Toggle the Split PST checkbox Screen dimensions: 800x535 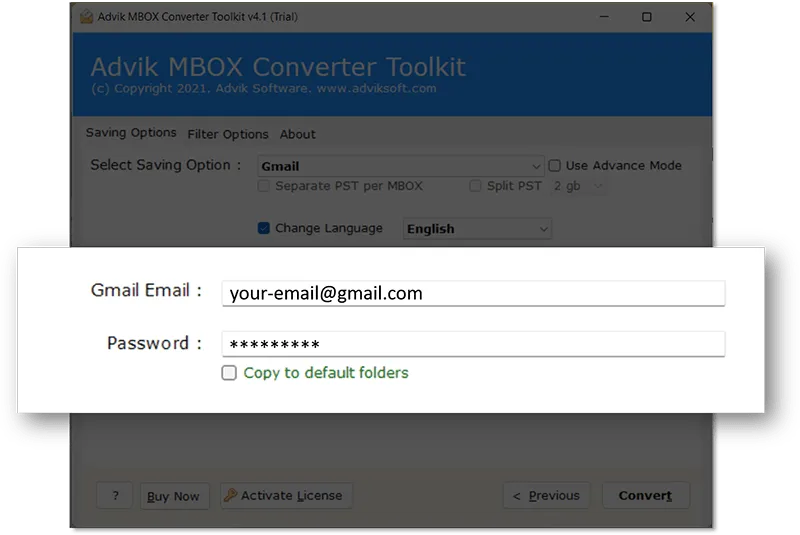pos(475,186)
